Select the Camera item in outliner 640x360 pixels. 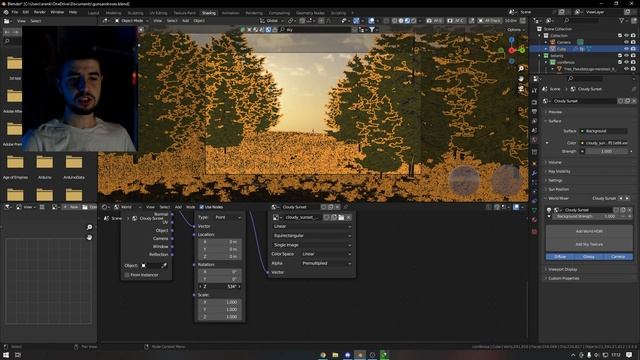(x=564, y=42)
